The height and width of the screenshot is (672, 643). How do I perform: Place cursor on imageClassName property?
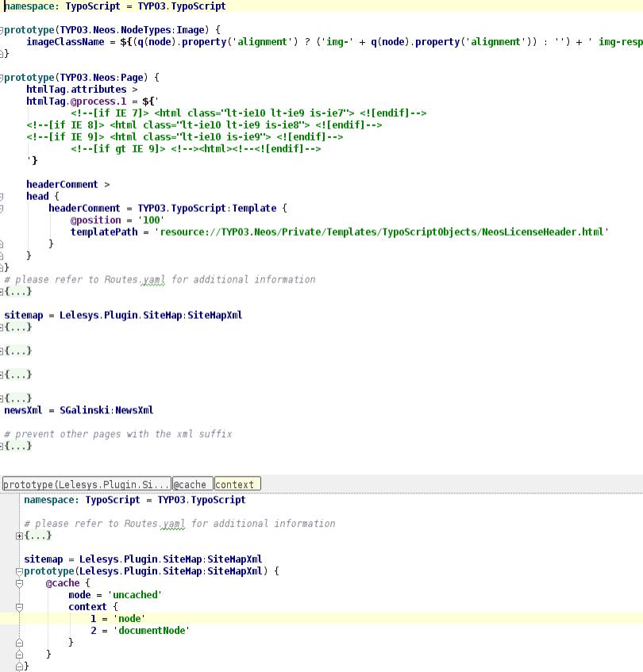[x=65, y=42]
